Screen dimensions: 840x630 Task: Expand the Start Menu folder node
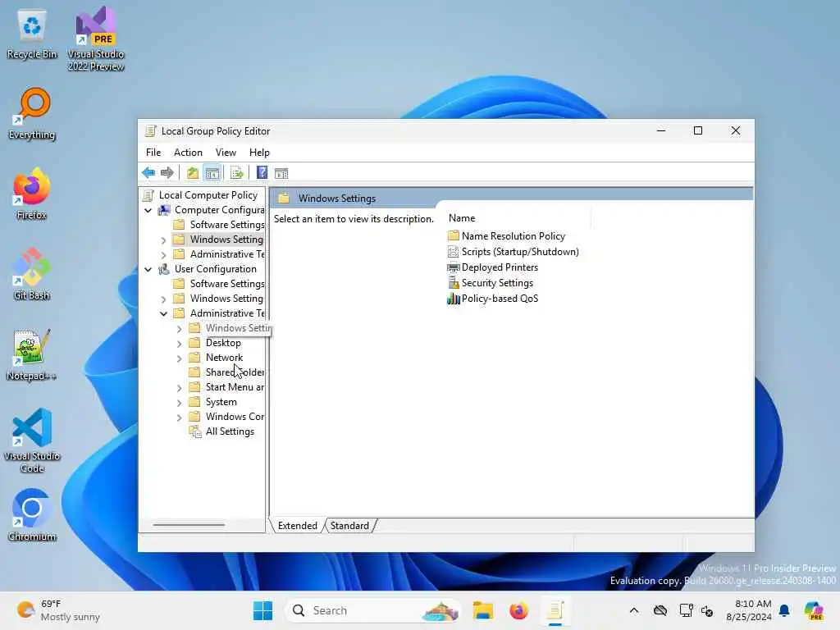click(180, 388)
